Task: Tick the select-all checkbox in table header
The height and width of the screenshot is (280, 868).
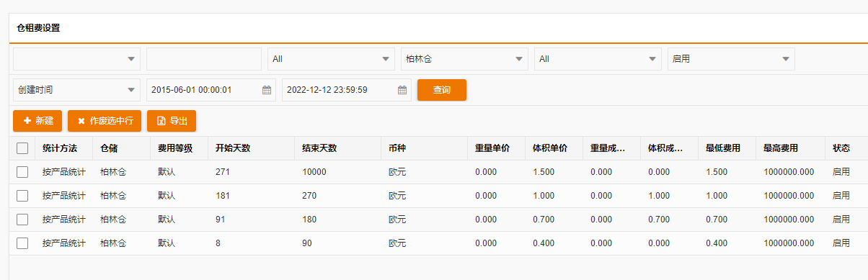Action: 22,148
